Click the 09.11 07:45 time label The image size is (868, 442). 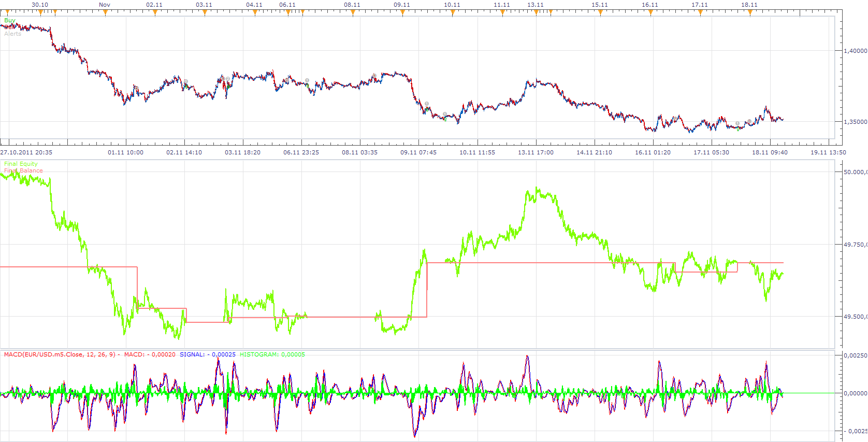click(418, 152)
